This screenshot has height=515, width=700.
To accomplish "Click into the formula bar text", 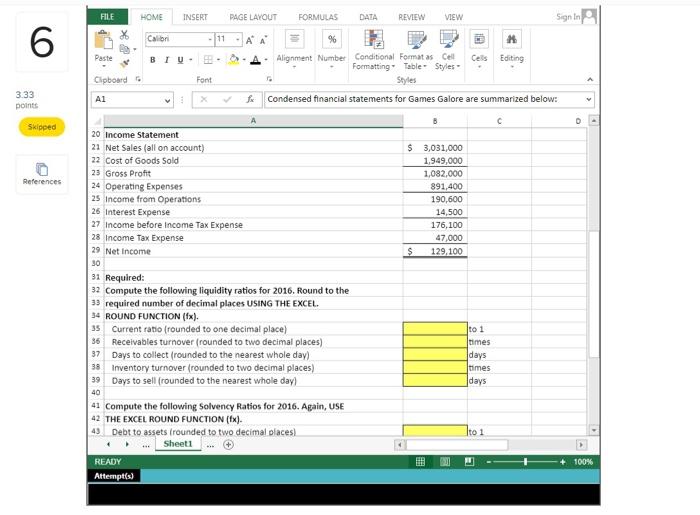I will (424, 99).
